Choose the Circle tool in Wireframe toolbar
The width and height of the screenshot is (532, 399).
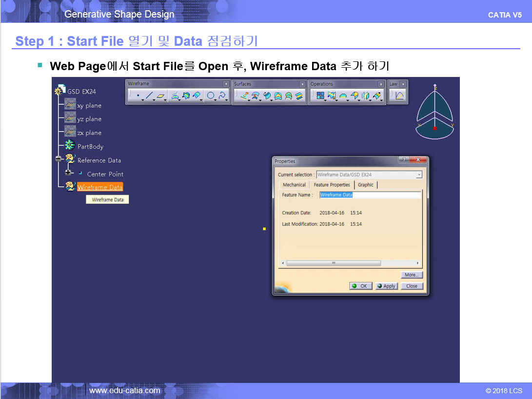click(211, 96)
